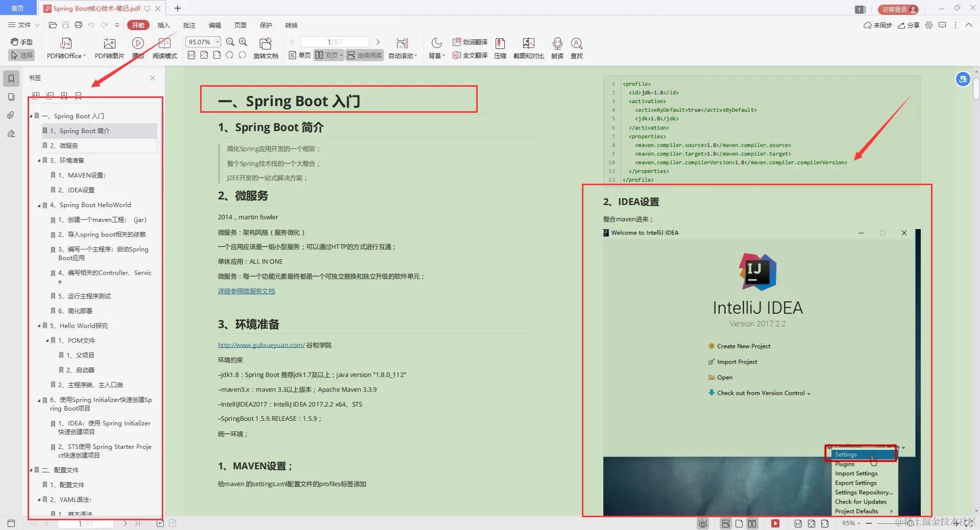The image size is (980, 530).
Task: Select the hand tool (手型)
Action: 21,42
